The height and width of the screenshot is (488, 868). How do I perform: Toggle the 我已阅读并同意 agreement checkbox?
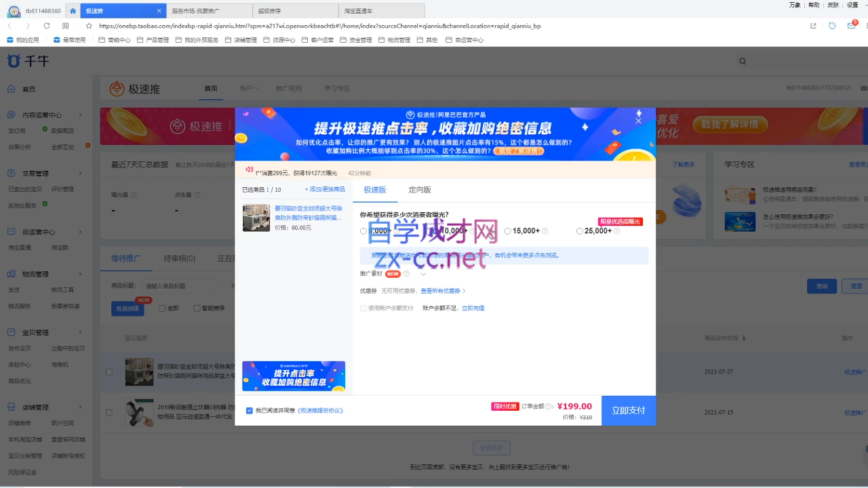point(250,411)
